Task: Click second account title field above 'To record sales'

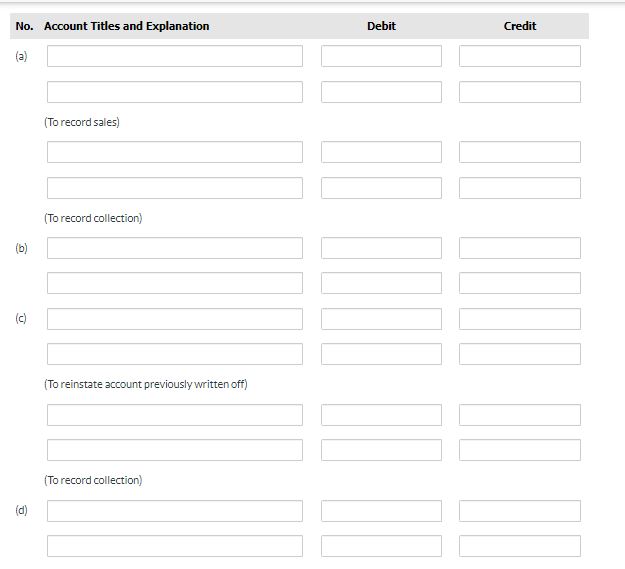Action: tap(174, 92)
